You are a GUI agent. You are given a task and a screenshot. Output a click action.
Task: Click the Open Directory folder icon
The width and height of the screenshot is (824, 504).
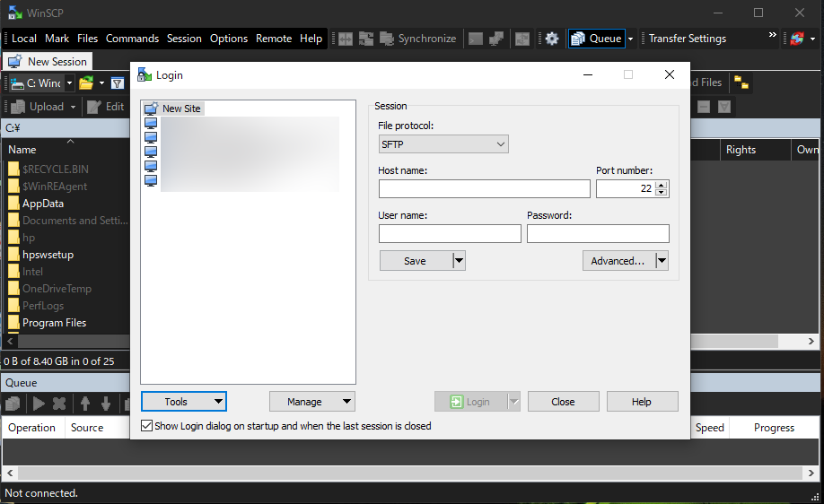pyautogui.click(x=86, y=83)
